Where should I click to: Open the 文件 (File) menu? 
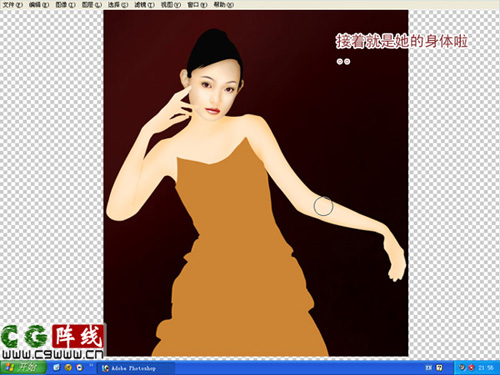click(13, 5)
